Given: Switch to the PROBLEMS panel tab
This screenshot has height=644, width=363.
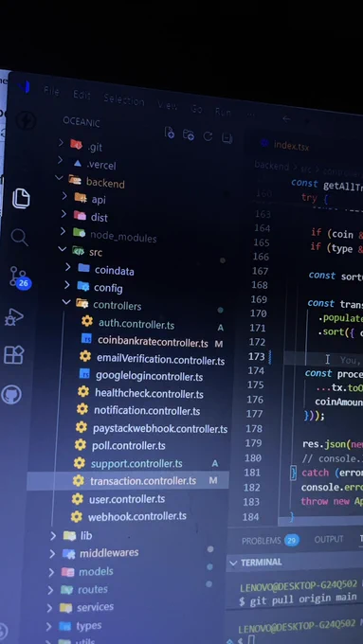Looking at the screenshot, I should (x=262, y=541).
